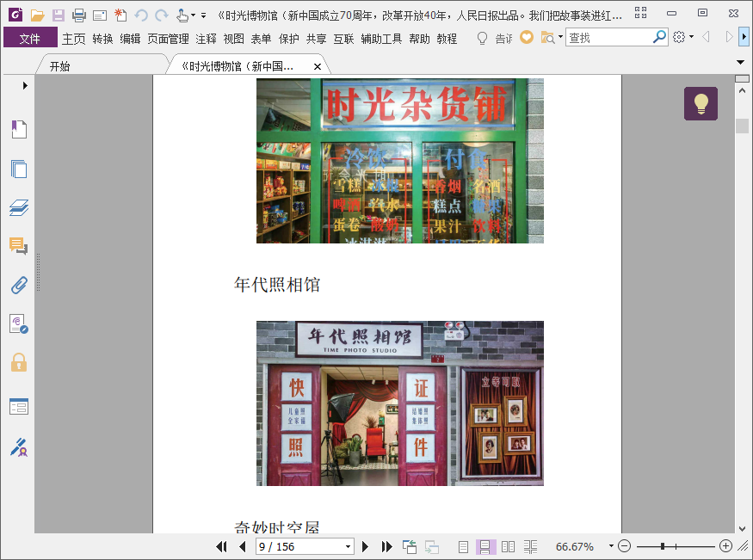The image size is (753, 560).
Task: Open the Bookmarks panel
Action: click(x=19, y=129)
